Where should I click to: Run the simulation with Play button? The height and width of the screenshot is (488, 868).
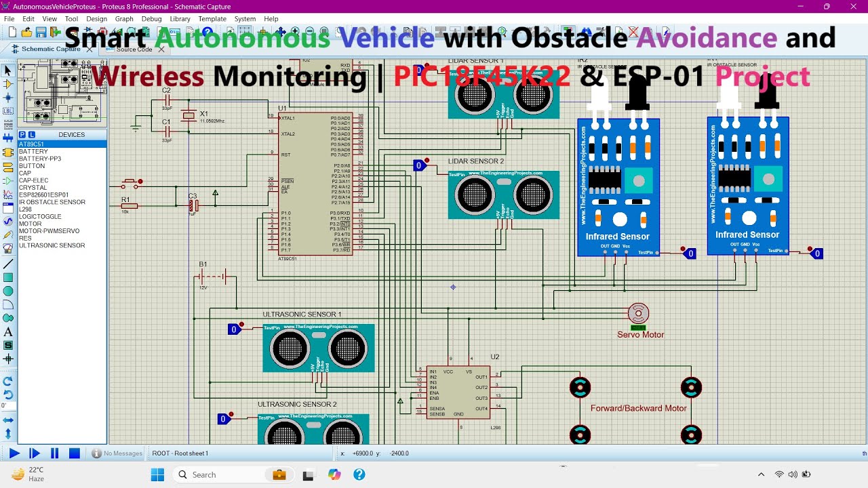pyautogui.click(x=14, y=453)
